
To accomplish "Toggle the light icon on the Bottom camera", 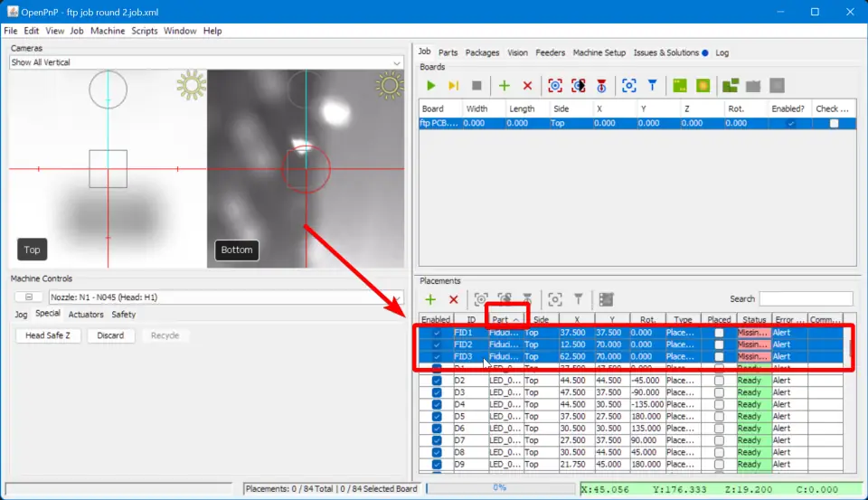I will tap(390, 86).
